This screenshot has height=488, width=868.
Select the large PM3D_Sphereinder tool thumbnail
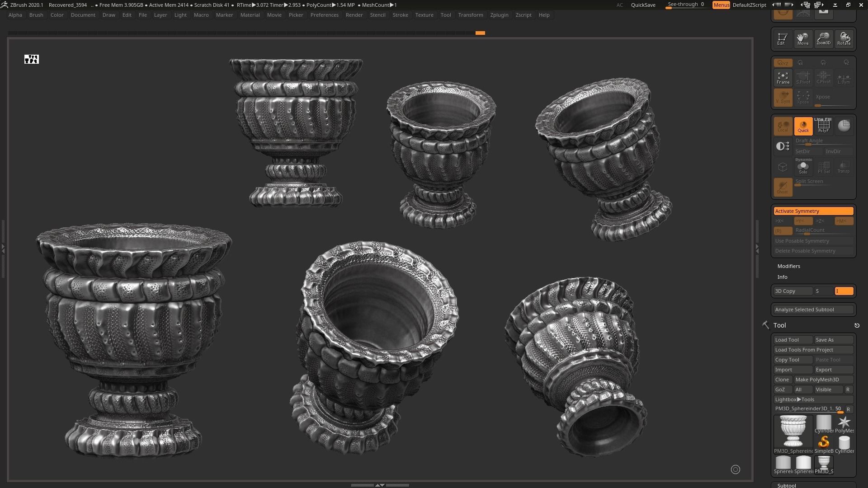tap(793, 434)
